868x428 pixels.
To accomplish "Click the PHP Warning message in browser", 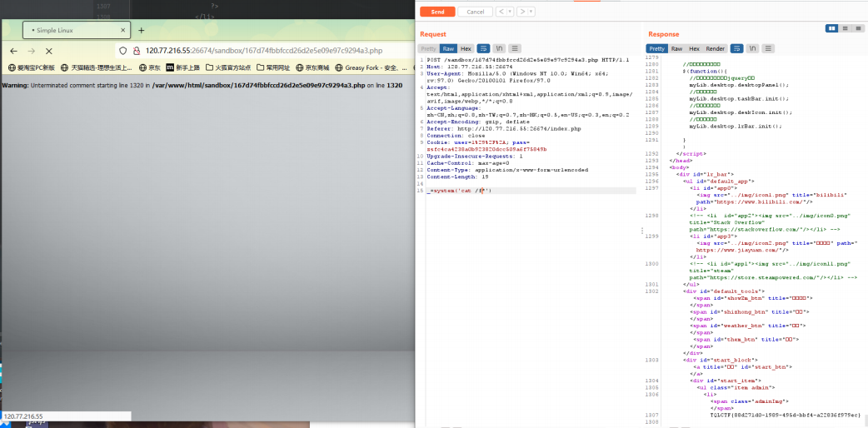I will pos(202,86).
